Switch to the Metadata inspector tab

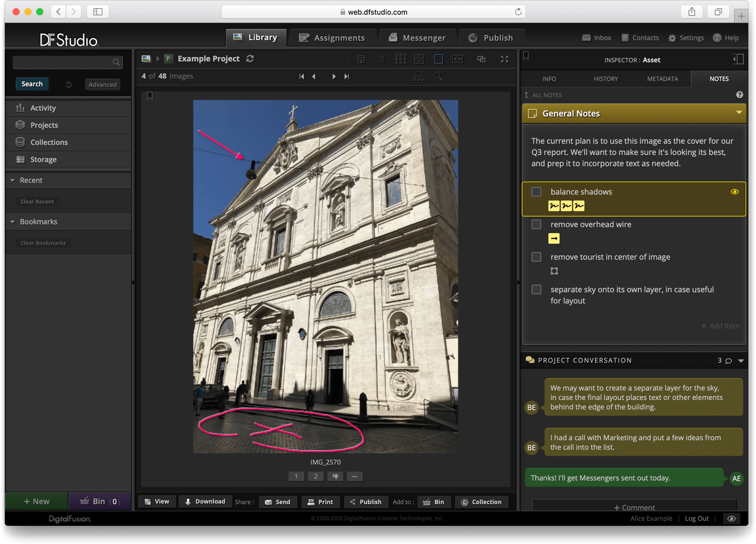point(662,79)
